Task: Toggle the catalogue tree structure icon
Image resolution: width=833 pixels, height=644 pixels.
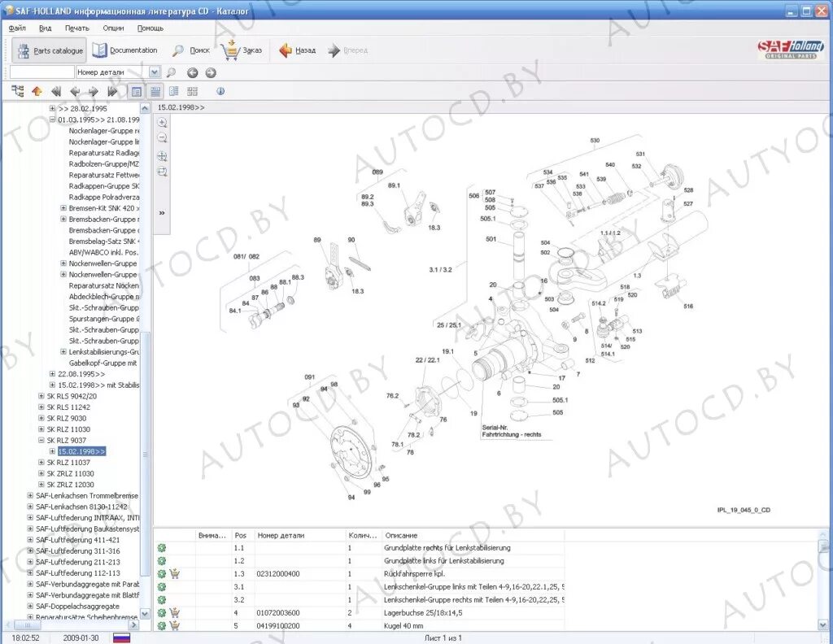Action: click(x=18, y=91)
